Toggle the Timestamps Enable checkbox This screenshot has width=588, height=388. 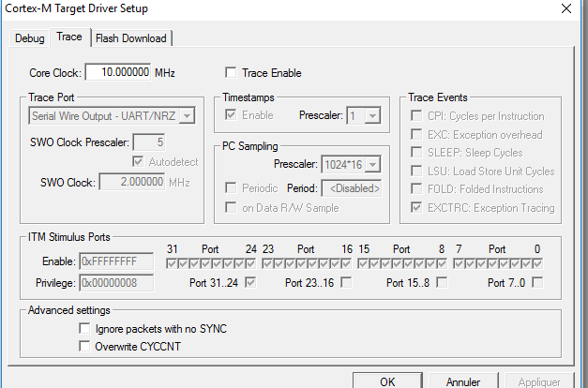click(x=231, y=114)
